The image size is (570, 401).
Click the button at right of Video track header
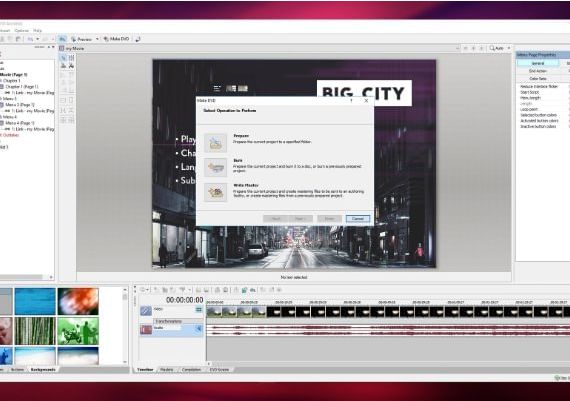coord(199,310)
